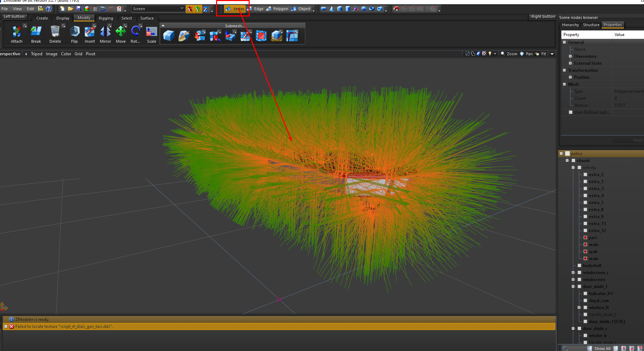
Task: Toggle checkbox next to extra_2 node
Action: coord(585,175)
